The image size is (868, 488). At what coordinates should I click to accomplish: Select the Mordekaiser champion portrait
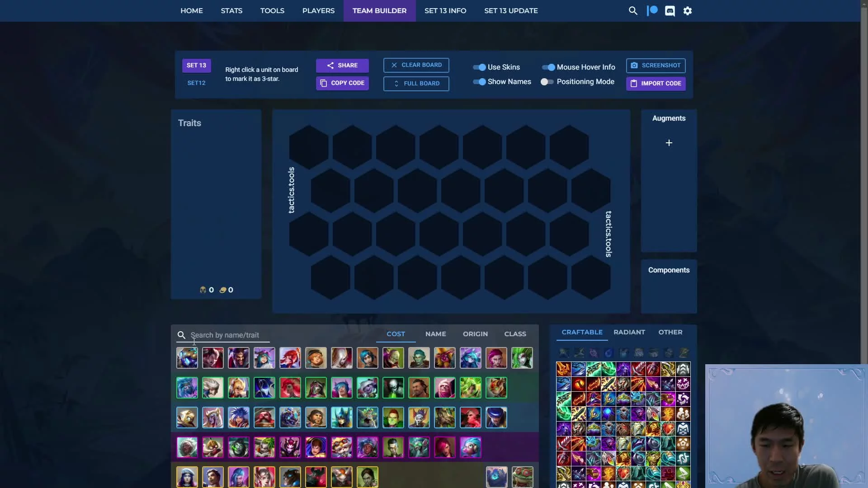[316, 477]
